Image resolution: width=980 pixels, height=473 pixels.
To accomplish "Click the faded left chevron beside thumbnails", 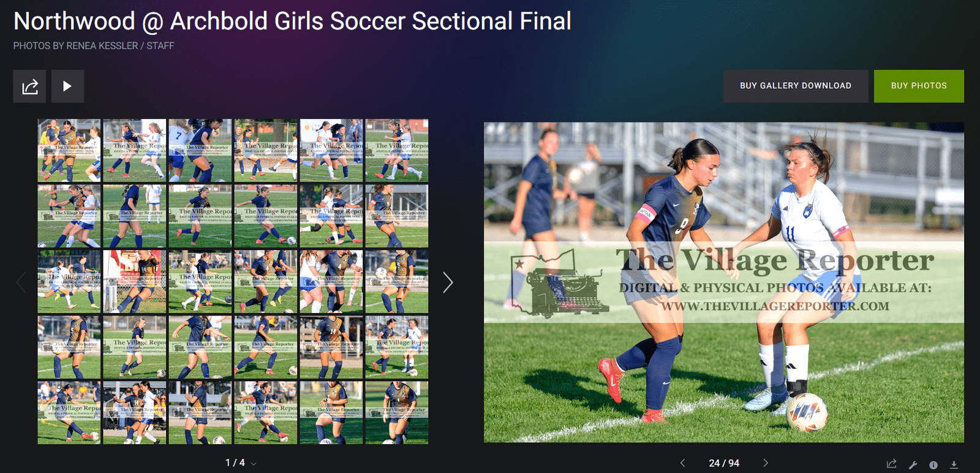I will 21,282.
